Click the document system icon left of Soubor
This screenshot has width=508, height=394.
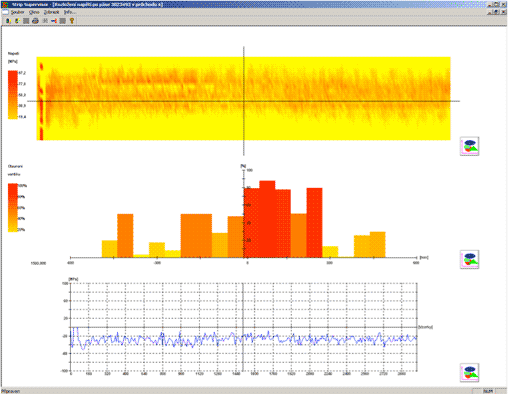click(x=5, y=12)
